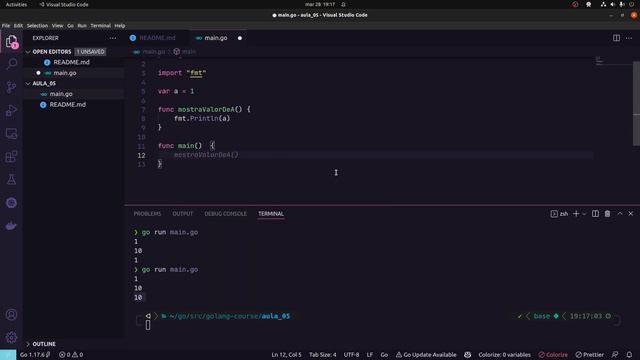Open the Source Control view icon
Image resolution: width=640 pixels, height=360 pixels.
click(11, 87)
